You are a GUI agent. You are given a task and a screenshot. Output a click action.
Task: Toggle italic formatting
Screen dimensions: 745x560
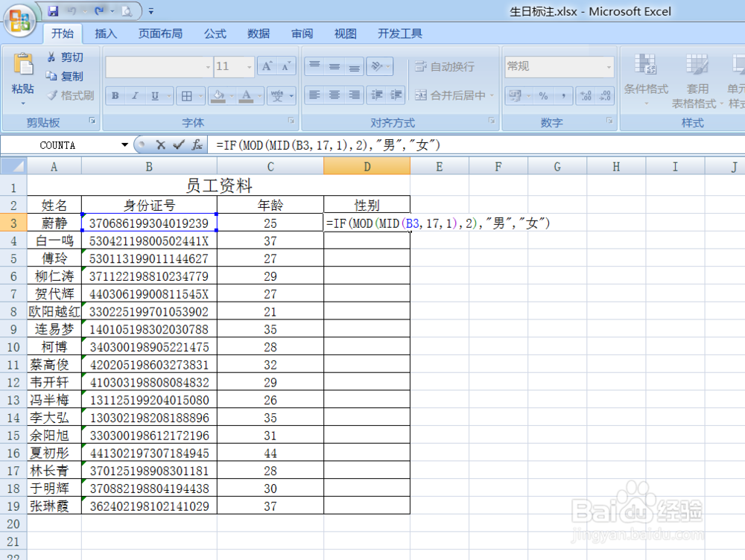point(135,96)
